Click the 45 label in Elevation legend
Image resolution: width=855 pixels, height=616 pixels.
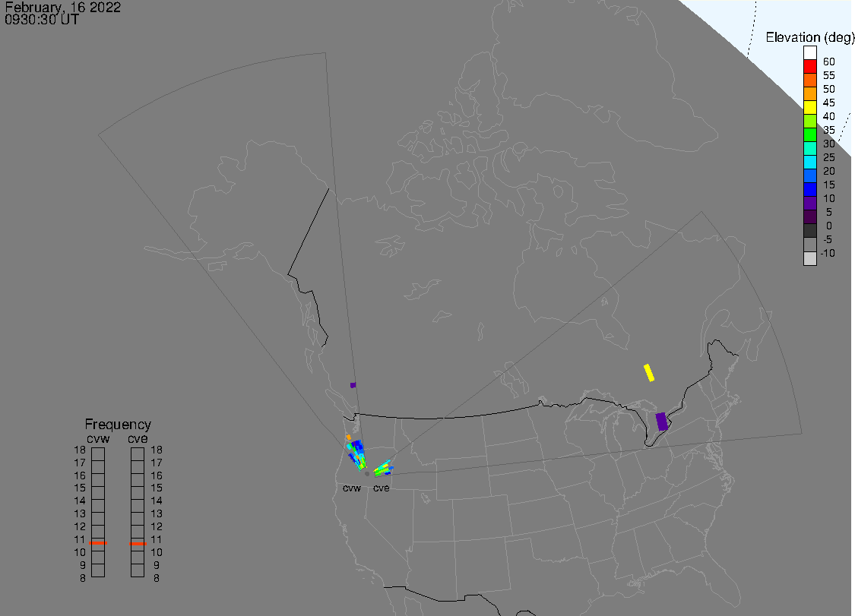coord(829,103)
